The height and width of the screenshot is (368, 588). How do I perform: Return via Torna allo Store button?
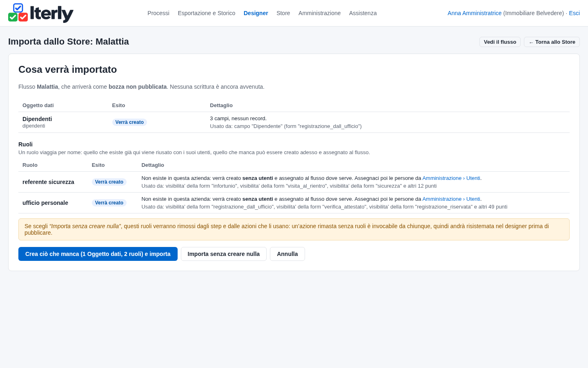tap(552, 42)
